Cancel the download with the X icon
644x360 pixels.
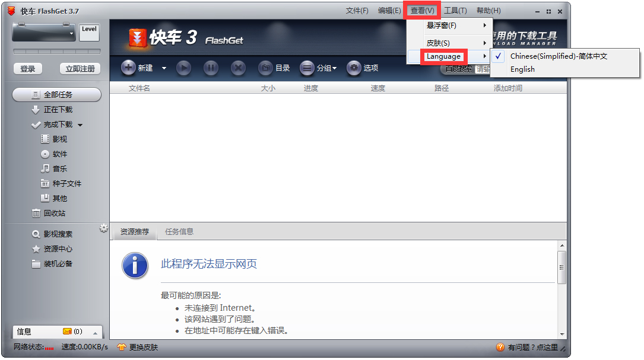238,68
